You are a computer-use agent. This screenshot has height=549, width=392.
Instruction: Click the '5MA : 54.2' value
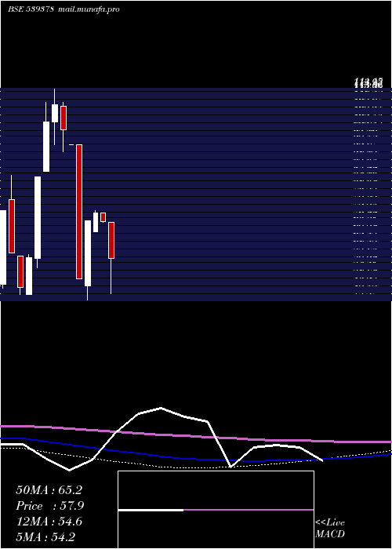point(45,537)
